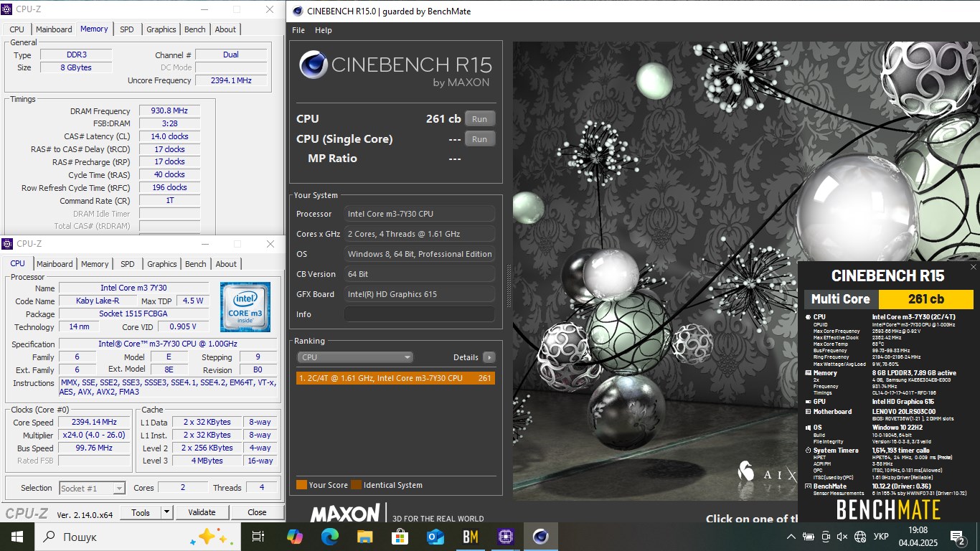This screenshot has height=551, width=980.
Task: Select Memory tab in lower CPU-Z window
Action: [95, 264]
